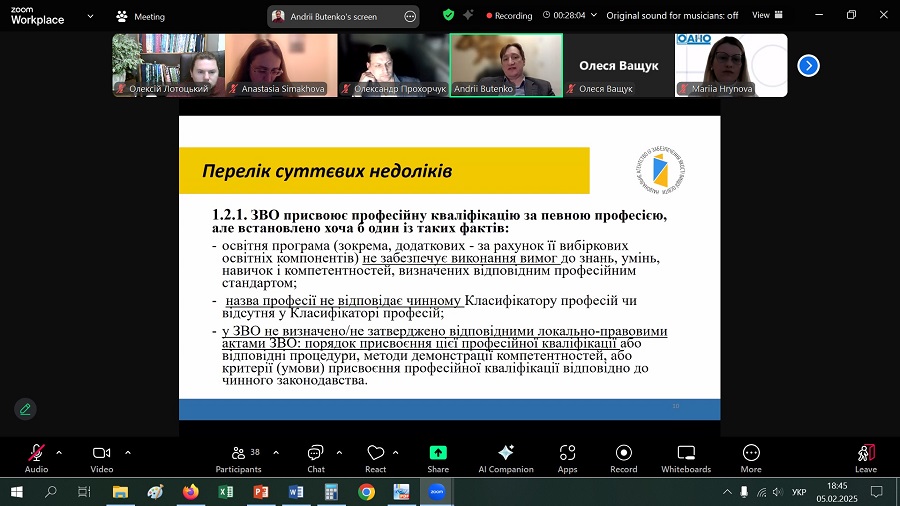Viewport: 900px width, 506px height.
Task: Click the Leave meeting button
Action: click(x=865, y=454)
